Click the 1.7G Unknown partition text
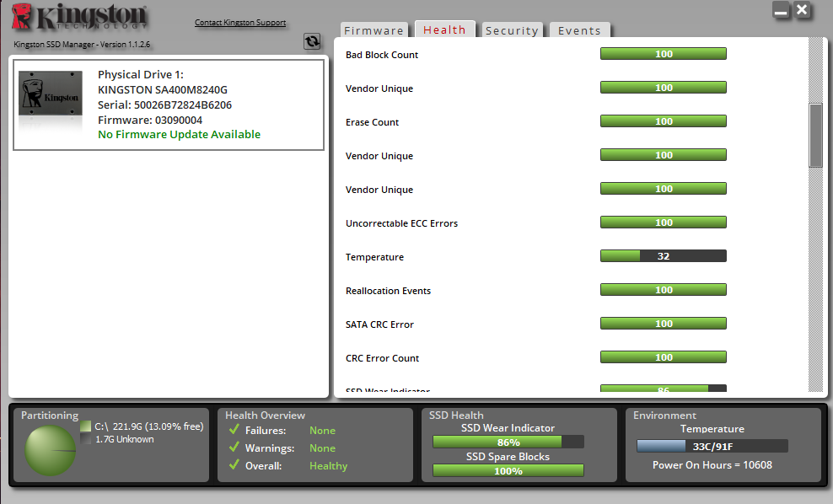 point(124,439)
